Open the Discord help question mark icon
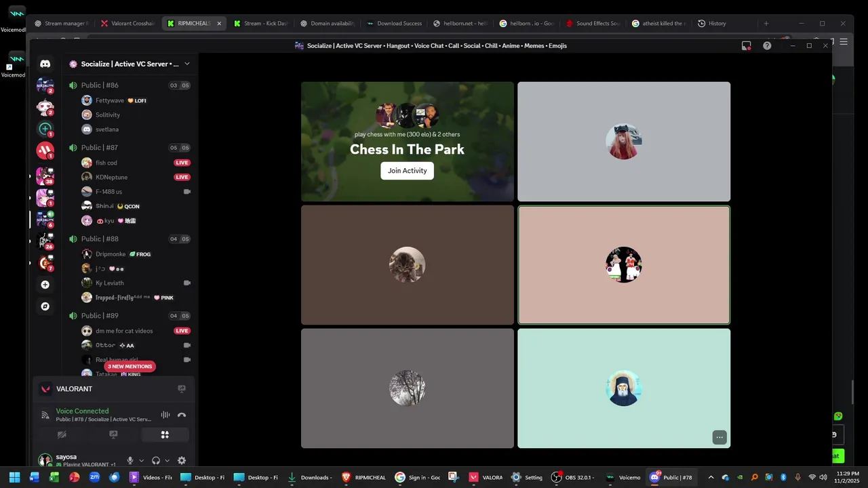 pos(767,45)
